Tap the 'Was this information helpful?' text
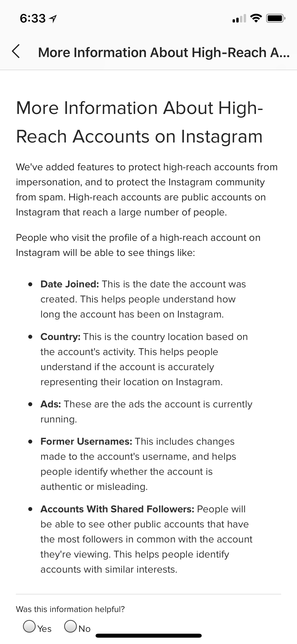This screenshot has width=297, height=644. [70, 609]
